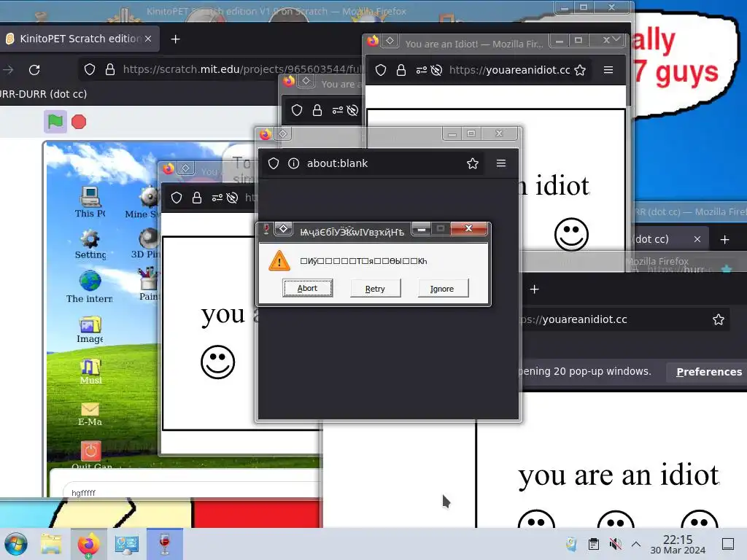Click lock icon in left idiot popup window
The height and width of the screenshot is (560, 747).
pos(197,198)
